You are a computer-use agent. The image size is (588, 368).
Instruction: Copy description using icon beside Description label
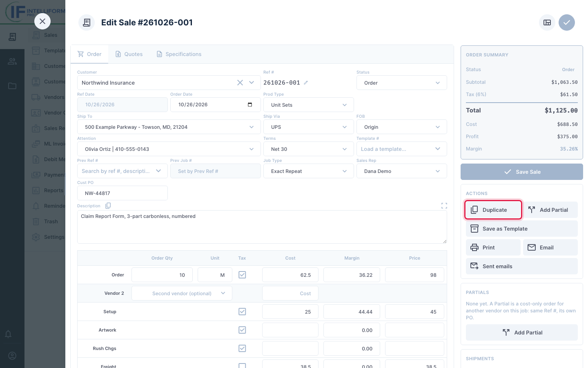click(x=108, y=206)
